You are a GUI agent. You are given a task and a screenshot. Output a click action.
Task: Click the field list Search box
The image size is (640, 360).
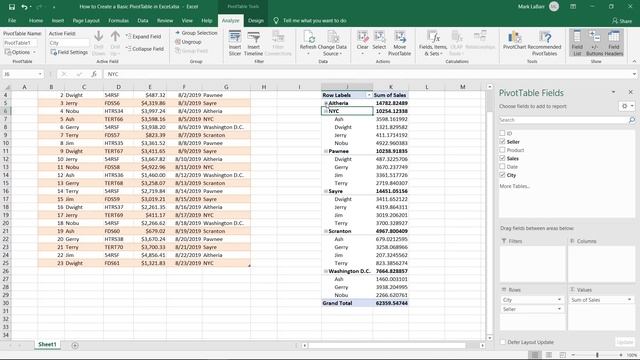click(x=563, y=120)
